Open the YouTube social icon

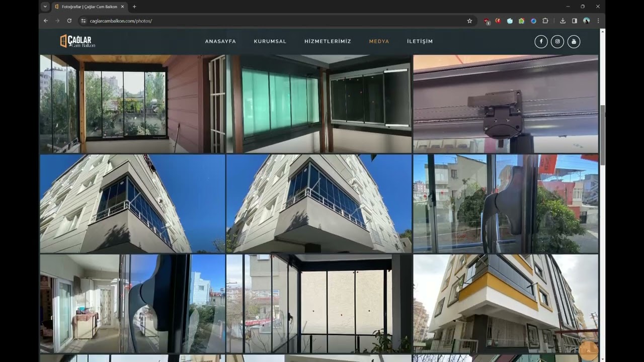574,42
